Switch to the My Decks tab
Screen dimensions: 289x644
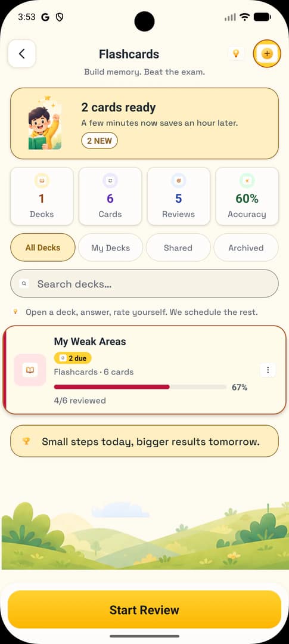[x=110, y=247]
